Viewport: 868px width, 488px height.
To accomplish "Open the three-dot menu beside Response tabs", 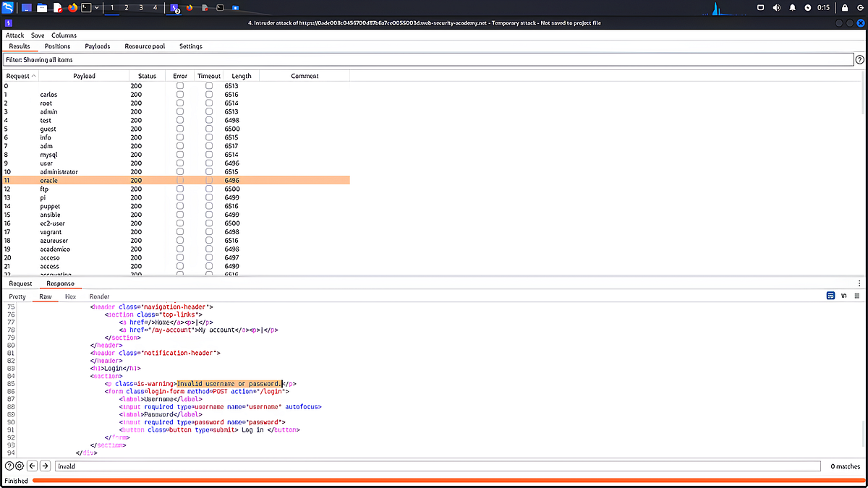I will (x=859, y=283).
